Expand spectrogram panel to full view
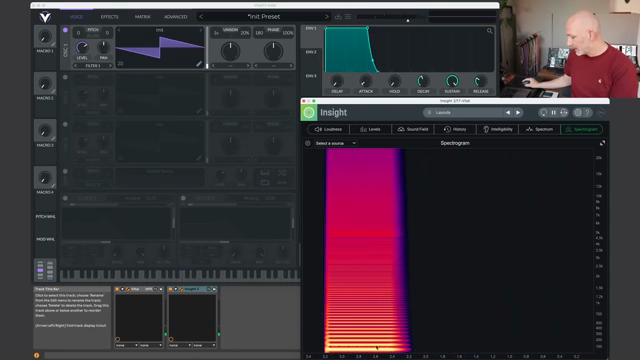Viewport: 640px width, 360px height. (x=602, y=143)
